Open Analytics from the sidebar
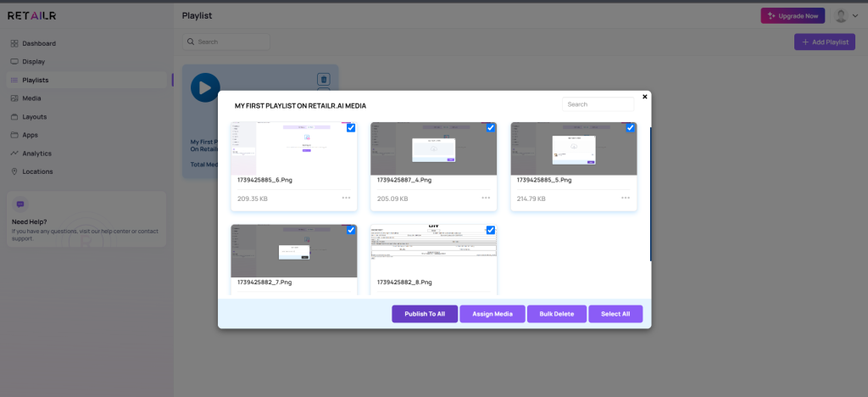 (36, 154)
